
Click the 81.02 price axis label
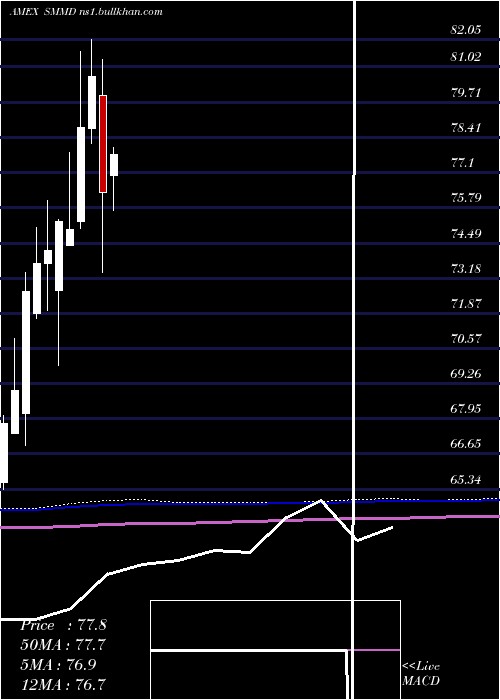(x=466, y=57)
